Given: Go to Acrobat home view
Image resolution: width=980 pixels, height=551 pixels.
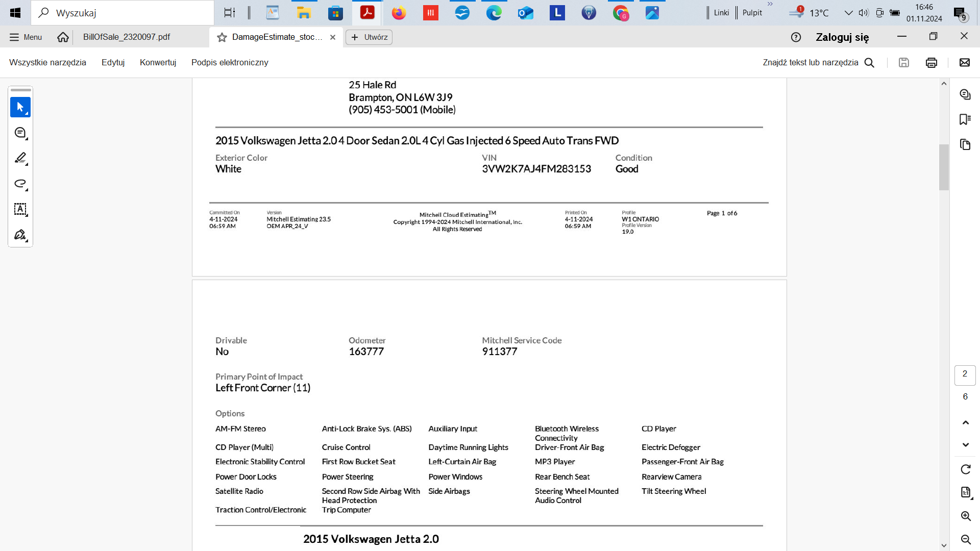Looking at the screenshot, I should pos(63,37).
